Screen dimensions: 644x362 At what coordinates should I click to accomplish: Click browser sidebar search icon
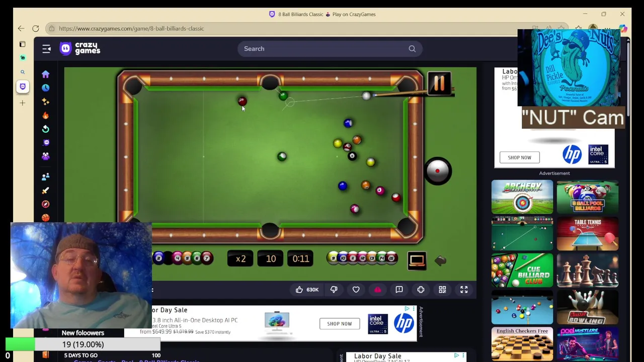23,72
